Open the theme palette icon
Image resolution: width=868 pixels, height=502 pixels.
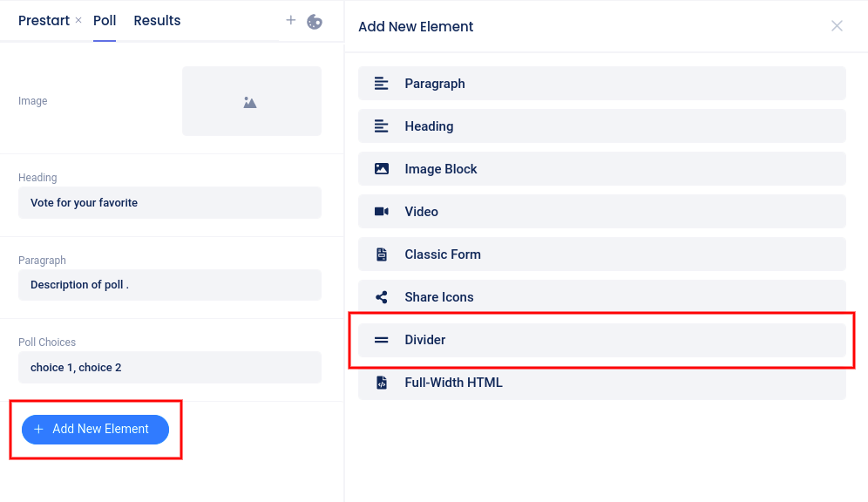coord(315,21)
